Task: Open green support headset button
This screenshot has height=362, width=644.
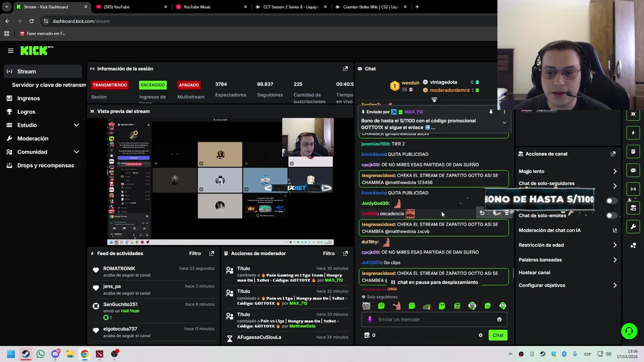Action: pyautogui.click(x=629, y=331)
